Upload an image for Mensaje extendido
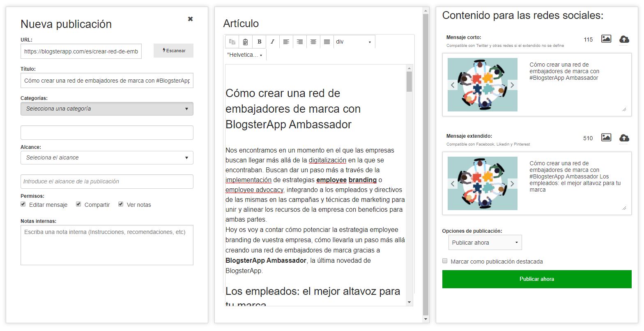644x331 pixels. (624, 138)
